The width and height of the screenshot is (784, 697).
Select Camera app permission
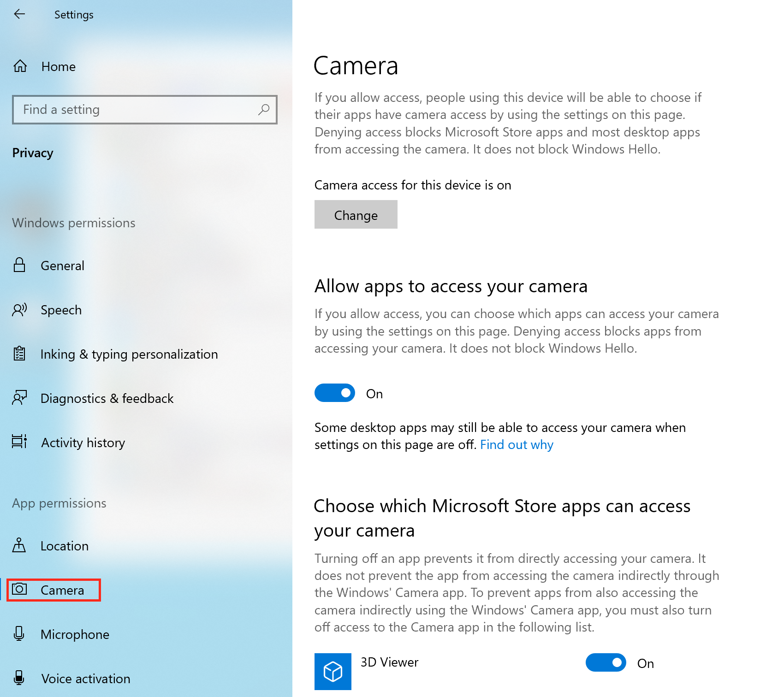point(62,590)
